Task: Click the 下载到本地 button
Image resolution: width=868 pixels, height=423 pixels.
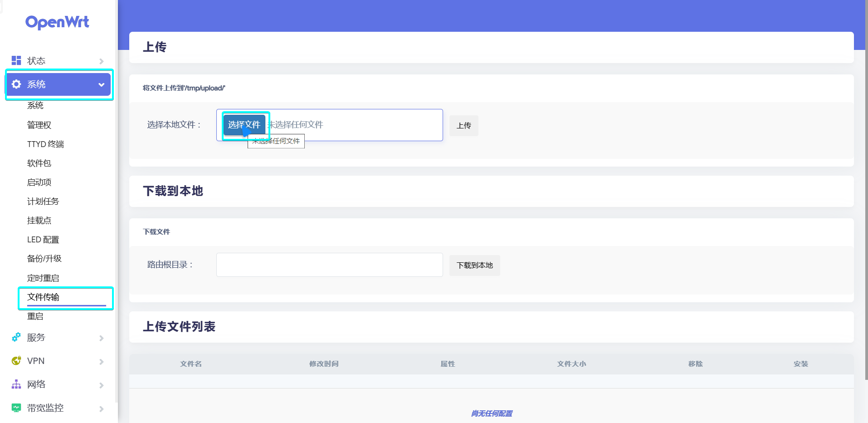Action: pos(475,265)
